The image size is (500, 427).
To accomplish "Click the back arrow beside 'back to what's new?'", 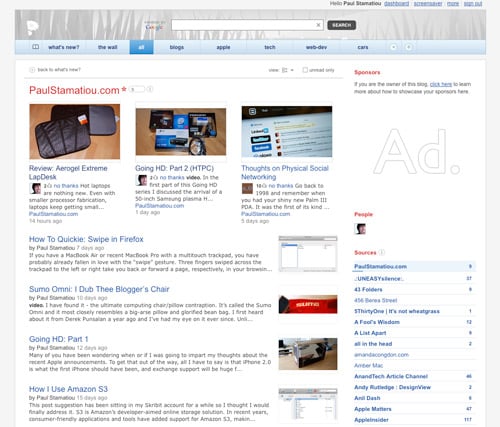I will tap(32, 70).
